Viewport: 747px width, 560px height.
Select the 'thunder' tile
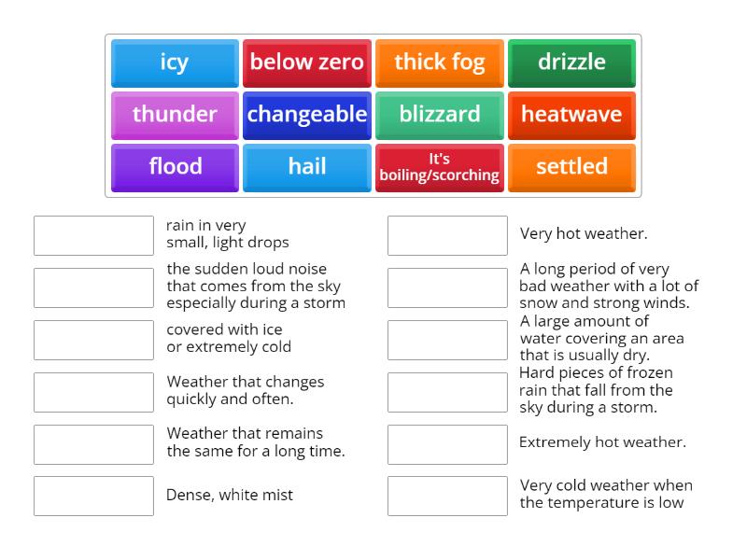174,115
